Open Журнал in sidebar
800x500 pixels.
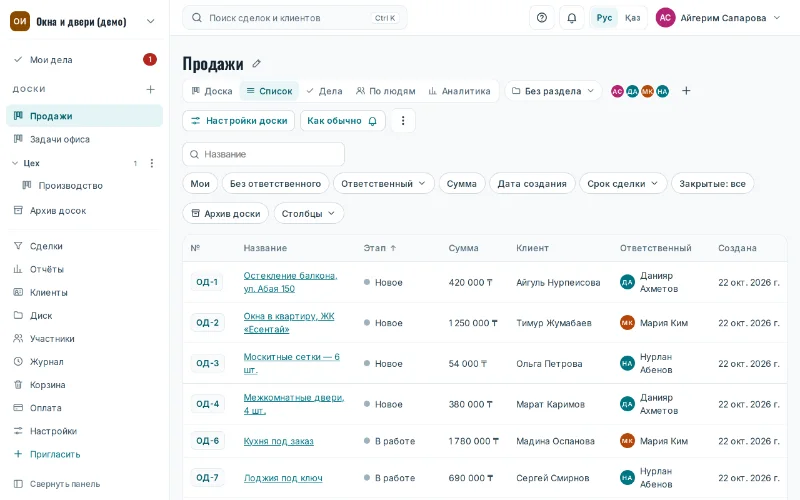click(x=84, y=362)
